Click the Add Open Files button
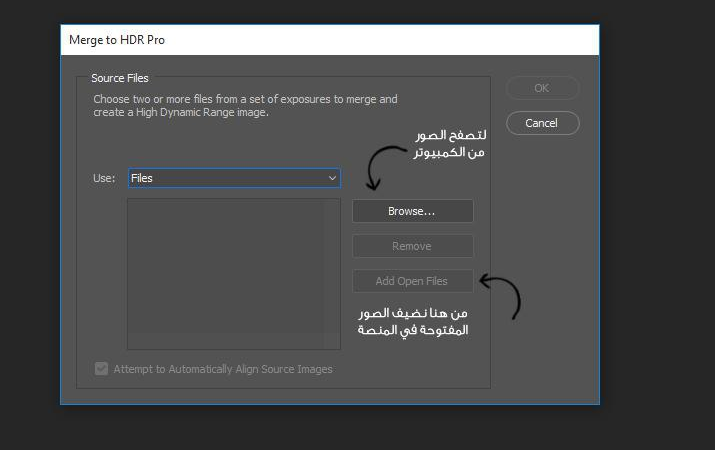The image size is (715, 450). point(413,281)
